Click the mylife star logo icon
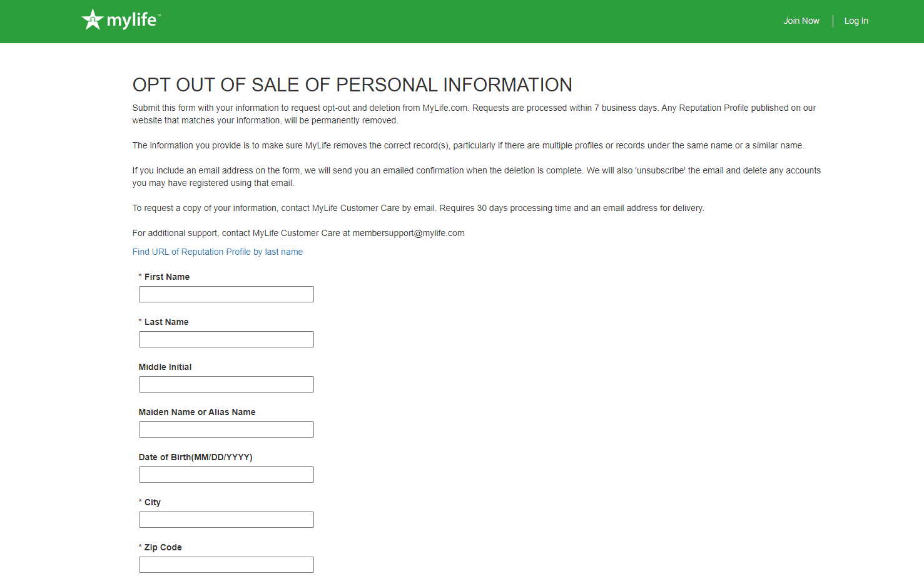924x581 pixels. (x=93, y=19)
